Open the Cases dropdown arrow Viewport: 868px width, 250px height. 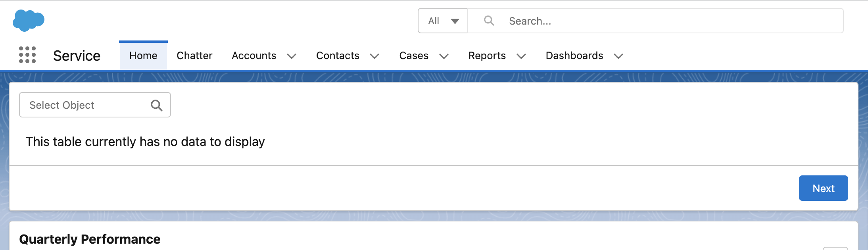coord(444,56)
